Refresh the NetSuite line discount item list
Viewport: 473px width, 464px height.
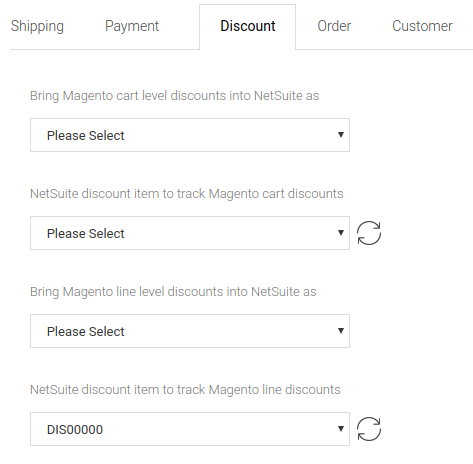pyautogui.click(x=369, y=429)
